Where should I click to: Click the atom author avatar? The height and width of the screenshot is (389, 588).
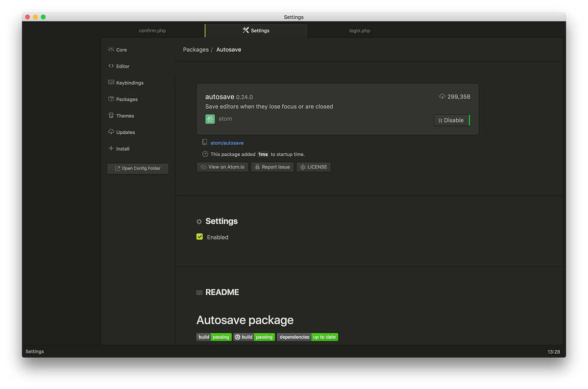click(x=210, y=119)
